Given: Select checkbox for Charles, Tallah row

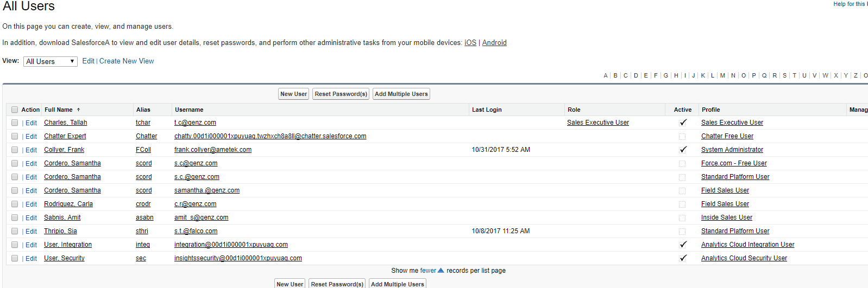Looking at the screenshot, I should click(15, 123).
